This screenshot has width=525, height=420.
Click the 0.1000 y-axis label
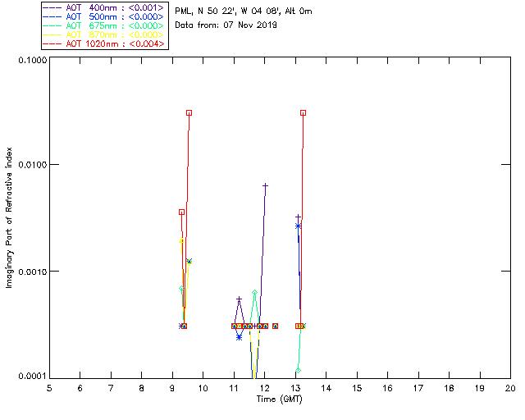(x=33, y=60)
